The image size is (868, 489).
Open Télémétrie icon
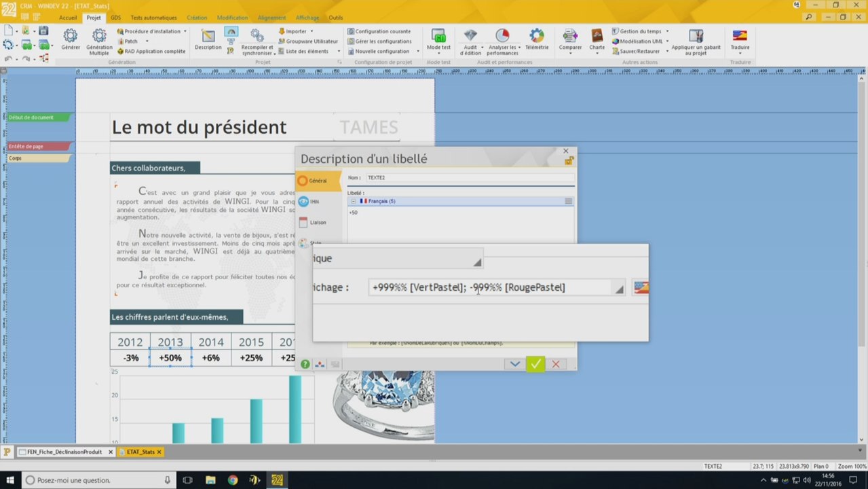point(537,35)
